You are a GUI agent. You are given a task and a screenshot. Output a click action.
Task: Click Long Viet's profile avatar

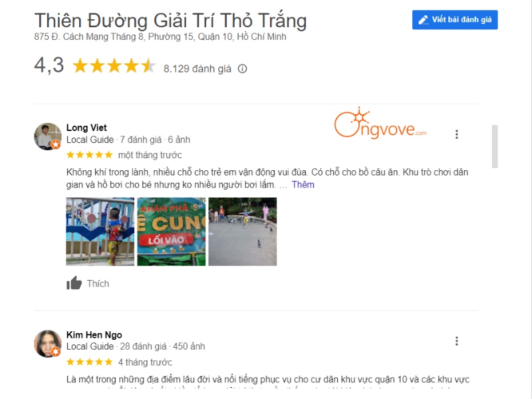[x=47, y=136]
